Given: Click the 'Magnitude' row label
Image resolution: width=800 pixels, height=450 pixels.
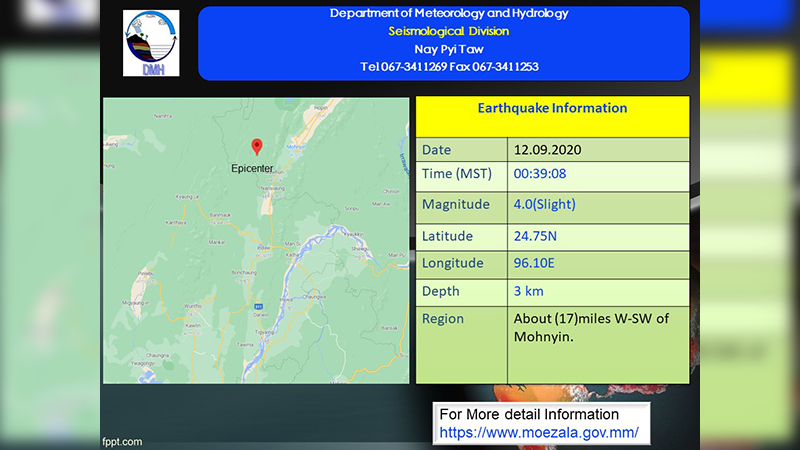Looking at the screenshot, I should click(456, 205).
